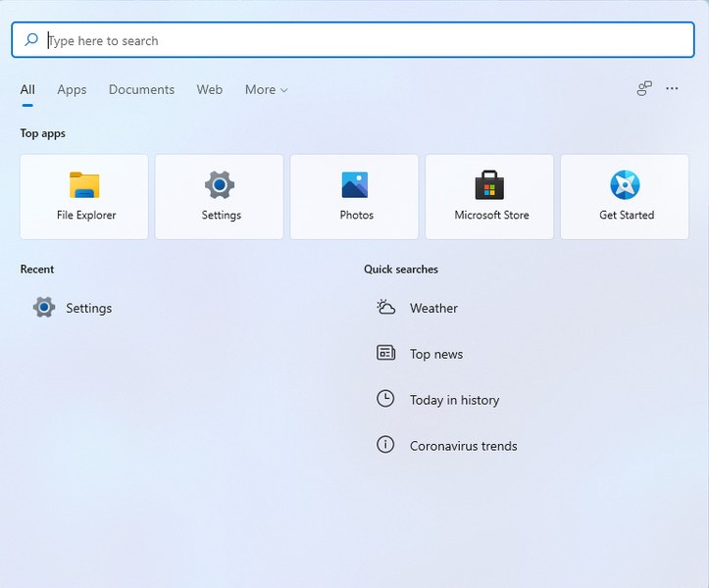Switch to the All tab

point(27,89)
